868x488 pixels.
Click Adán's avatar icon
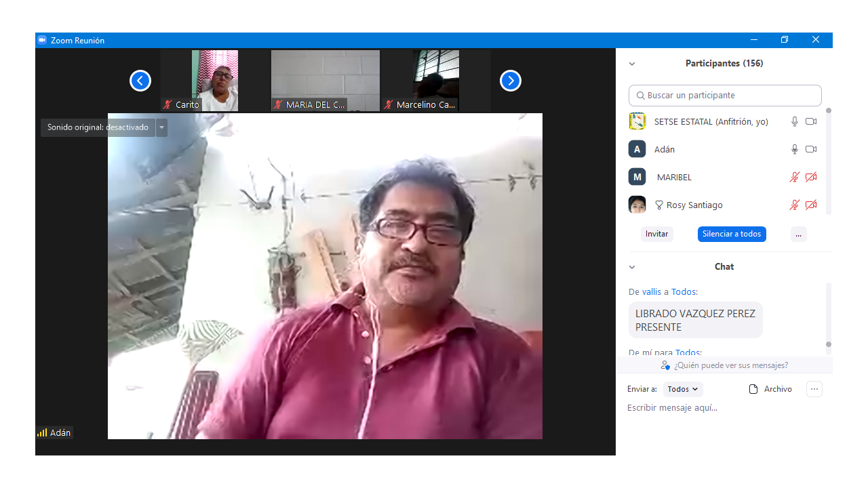[x=637, y=149]
